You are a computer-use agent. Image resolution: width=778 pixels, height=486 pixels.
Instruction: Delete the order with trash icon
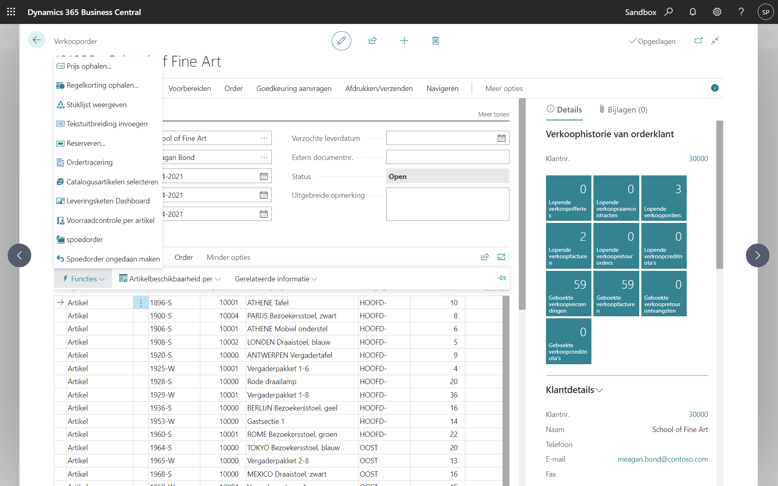435,41
